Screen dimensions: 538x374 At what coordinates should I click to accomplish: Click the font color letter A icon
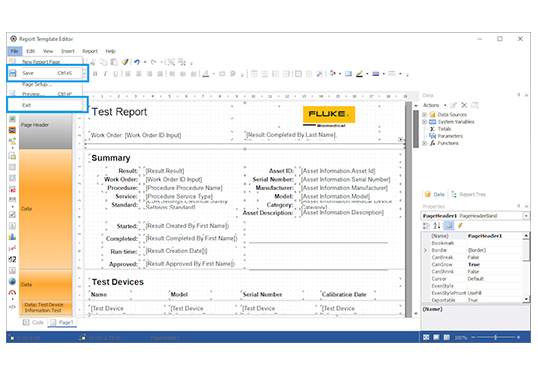(x=206, y=74)
